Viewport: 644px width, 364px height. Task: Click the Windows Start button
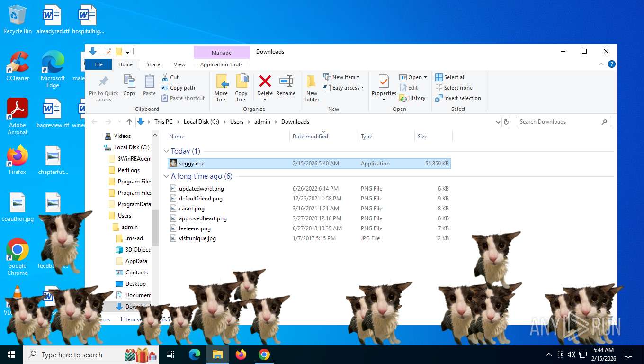11,355
